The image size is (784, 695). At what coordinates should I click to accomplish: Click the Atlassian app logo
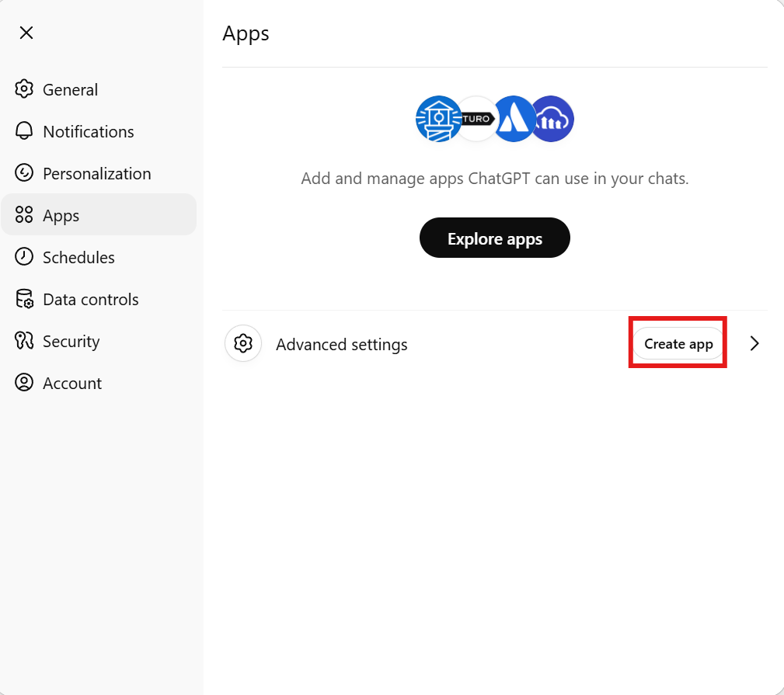tap(514, 119)
